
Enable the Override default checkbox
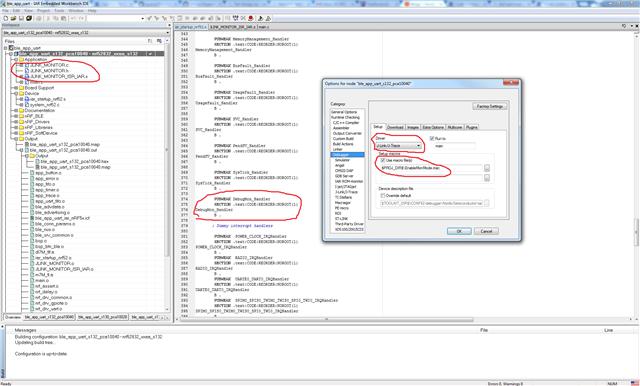(x=383, y=195)
